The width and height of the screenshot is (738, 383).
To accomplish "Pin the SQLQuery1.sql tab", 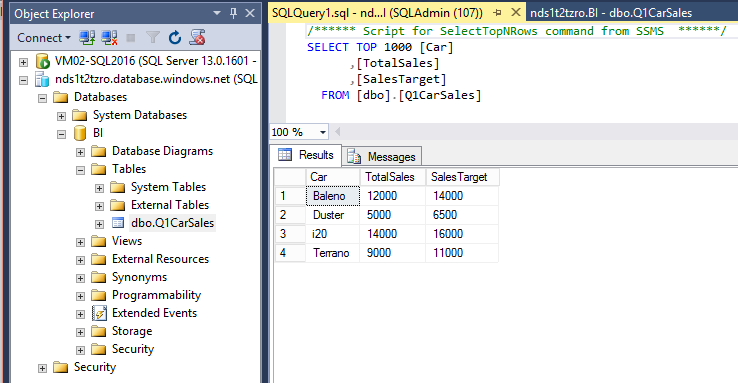I will click(497, 13).
